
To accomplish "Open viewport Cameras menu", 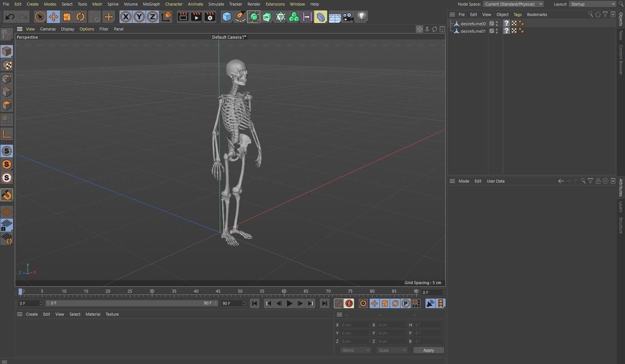I will coord(48,29).
